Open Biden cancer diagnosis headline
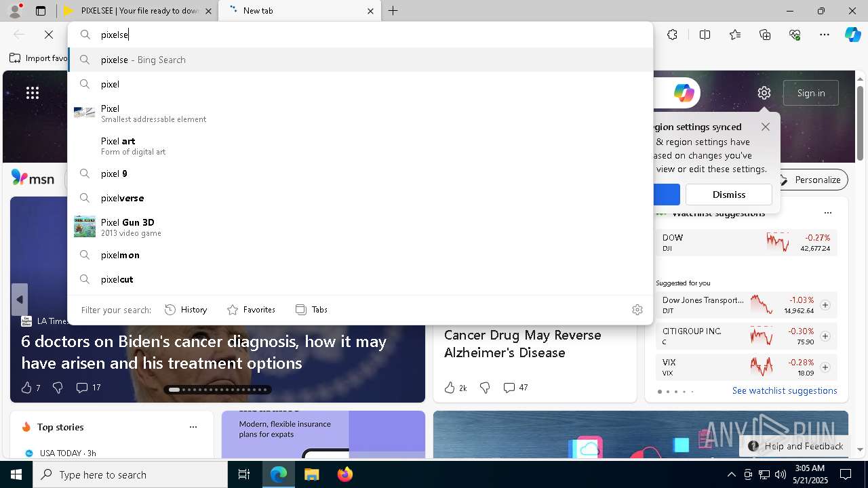The height and width of the screenshot is (488, 868). pyautogui.click(x=204, y=352)
